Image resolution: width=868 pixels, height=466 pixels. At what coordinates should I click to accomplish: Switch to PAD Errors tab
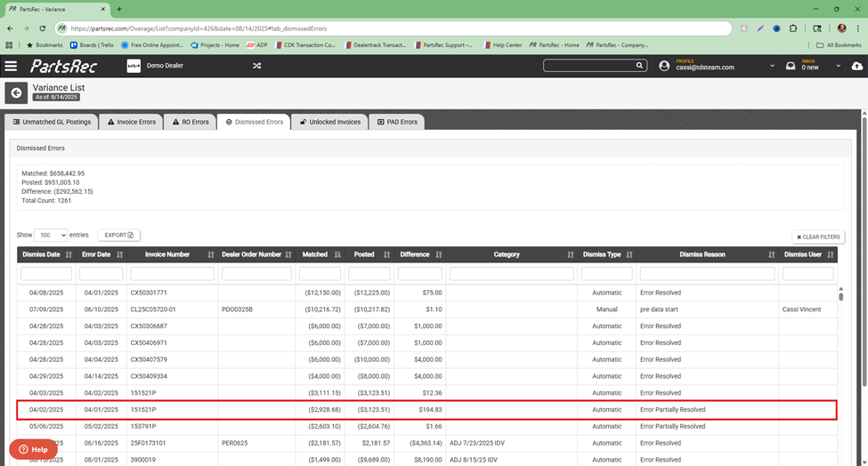coord(397,122)
